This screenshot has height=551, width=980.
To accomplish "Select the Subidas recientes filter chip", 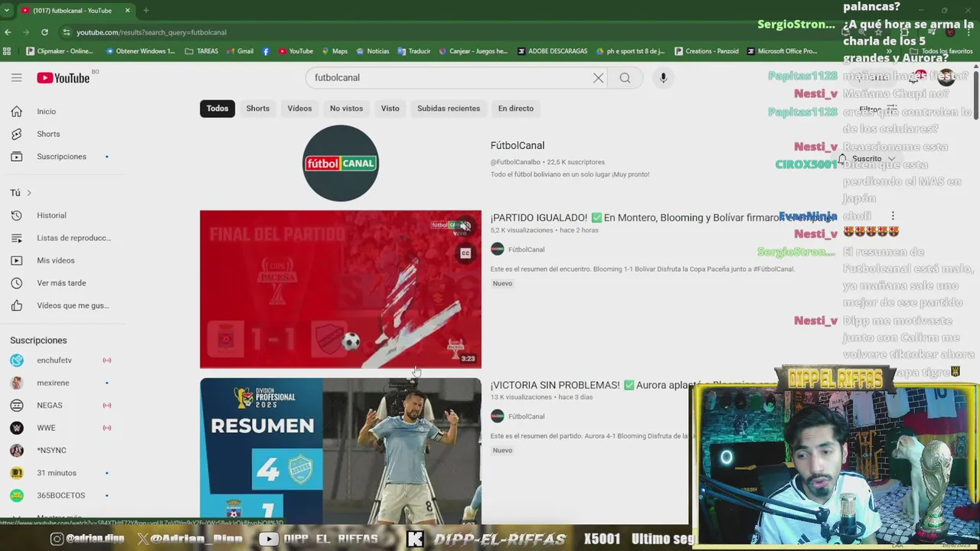I will 449,108.
